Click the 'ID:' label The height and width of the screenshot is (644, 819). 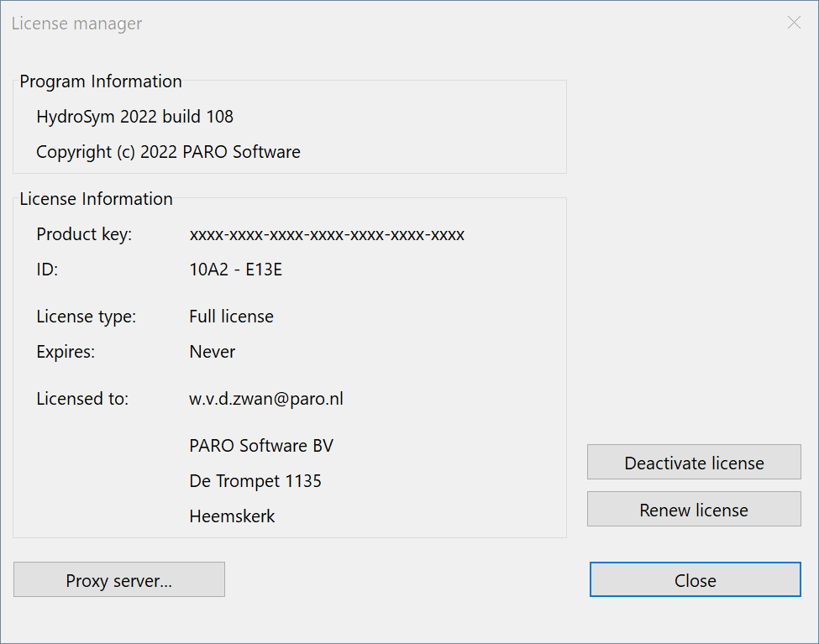point(47,270)
